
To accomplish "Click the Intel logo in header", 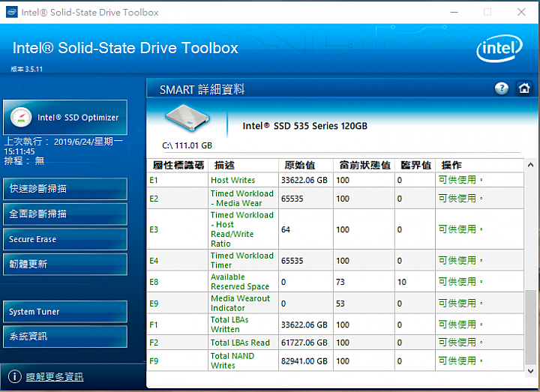I will click(x=499, y=48).
